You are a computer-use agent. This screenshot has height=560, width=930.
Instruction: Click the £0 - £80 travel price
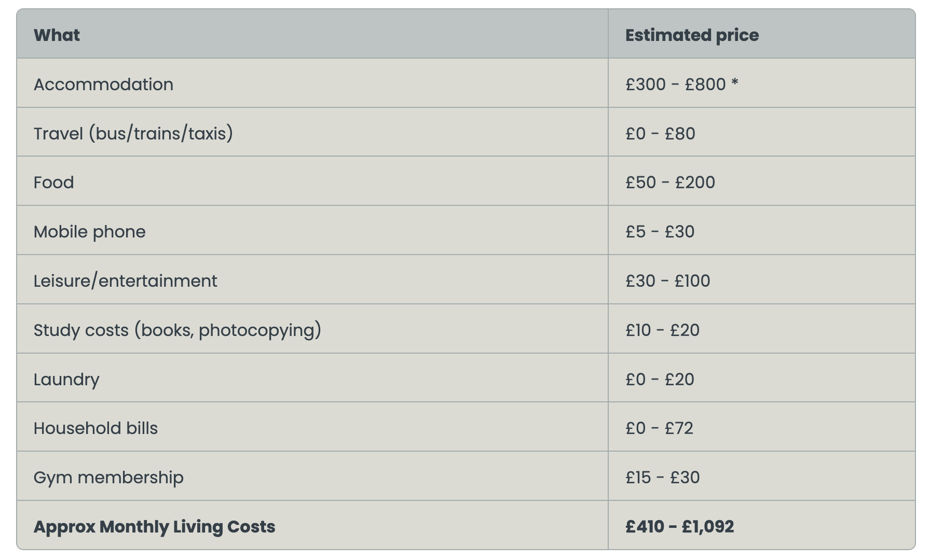pos(660,134)
